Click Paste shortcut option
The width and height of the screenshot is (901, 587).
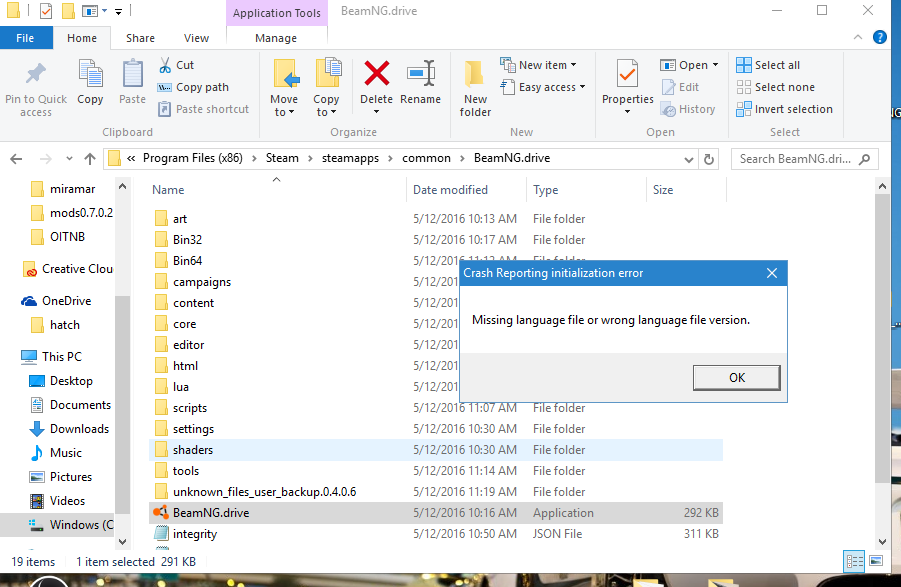pos(203,109)
